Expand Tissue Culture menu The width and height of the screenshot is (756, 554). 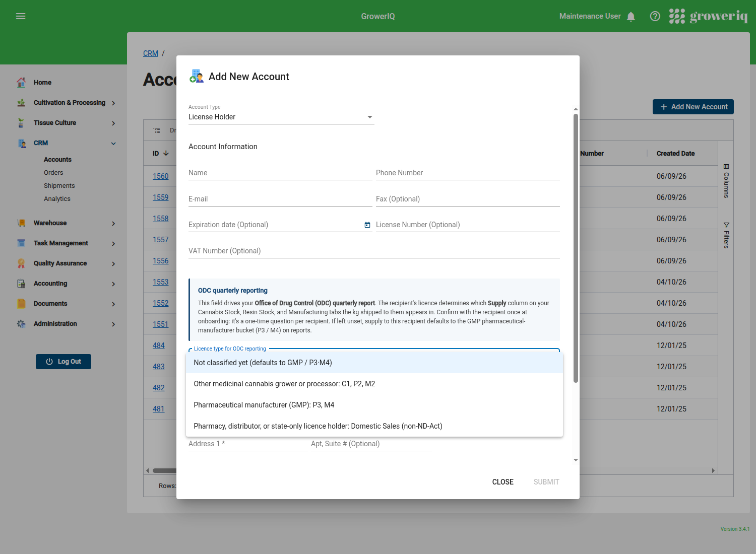tap(113, 123)
